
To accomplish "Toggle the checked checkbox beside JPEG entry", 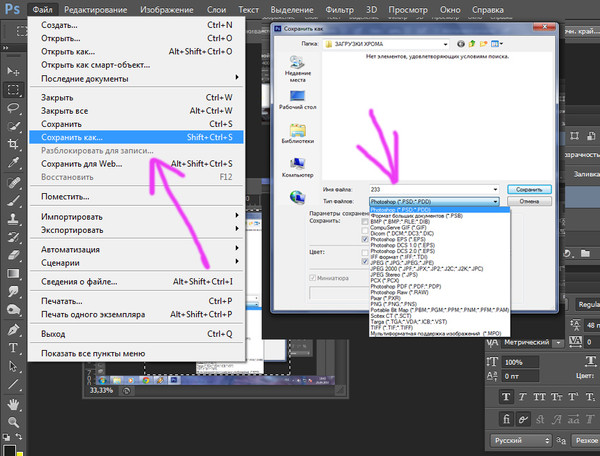I will coord(365,262).
